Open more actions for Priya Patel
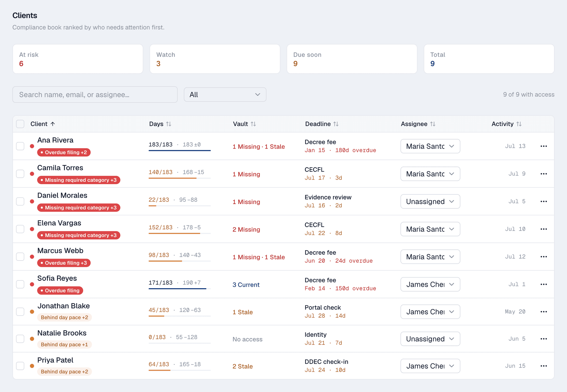Screen dimensions: 567x392 [x=543, y=366]
